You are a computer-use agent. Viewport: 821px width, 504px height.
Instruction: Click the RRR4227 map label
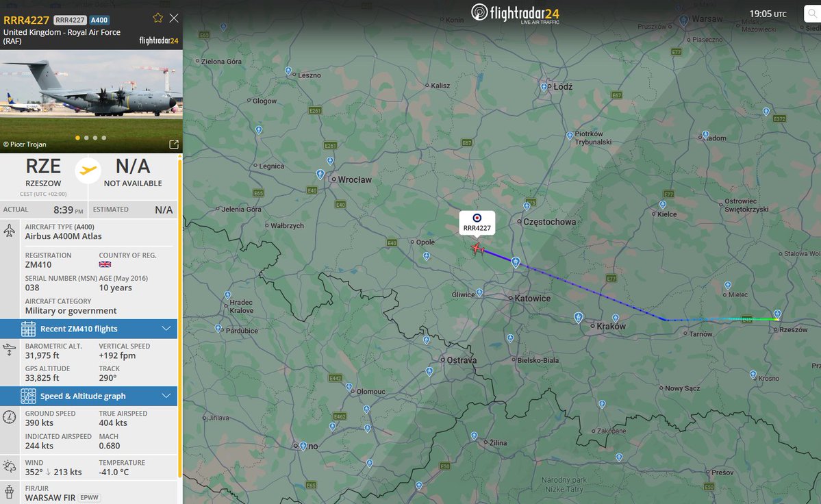pyautogui.click(x=477, y=223)
